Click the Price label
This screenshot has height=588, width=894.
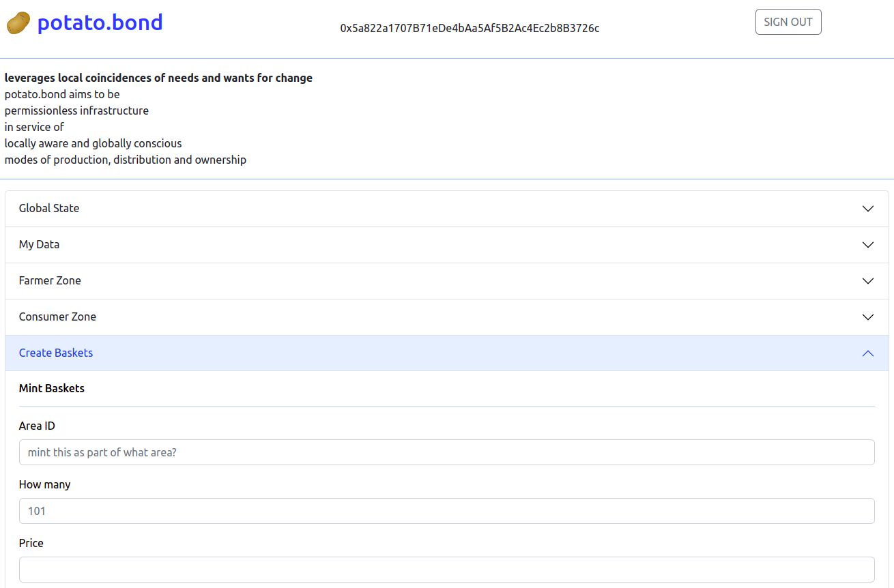pyautogui.click(x=31, y=543)
